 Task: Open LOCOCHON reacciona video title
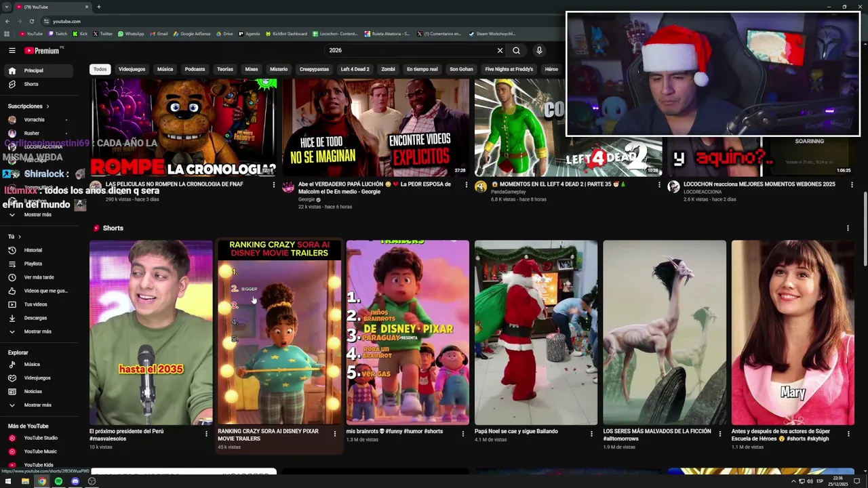tap(759, 184)
